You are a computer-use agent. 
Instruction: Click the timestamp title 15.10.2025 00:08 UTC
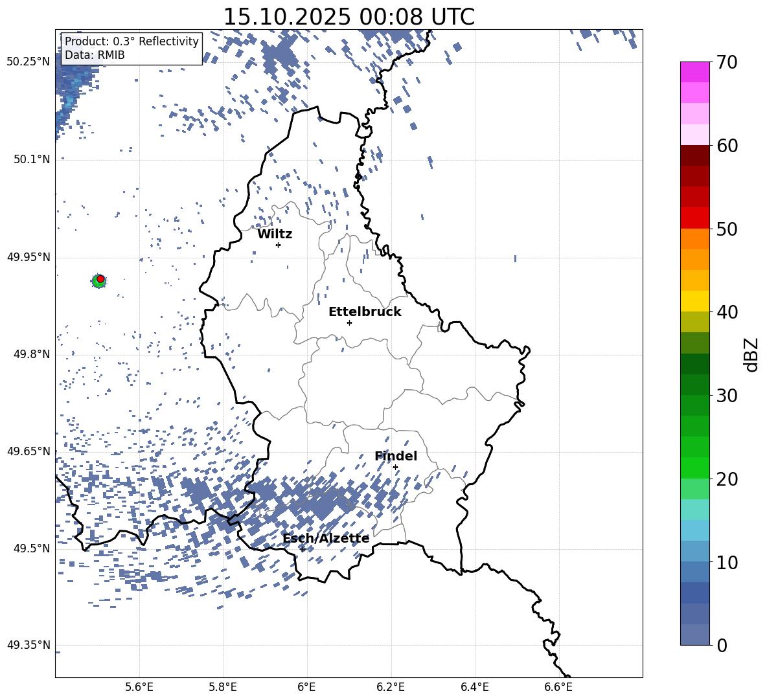point(349,17)
